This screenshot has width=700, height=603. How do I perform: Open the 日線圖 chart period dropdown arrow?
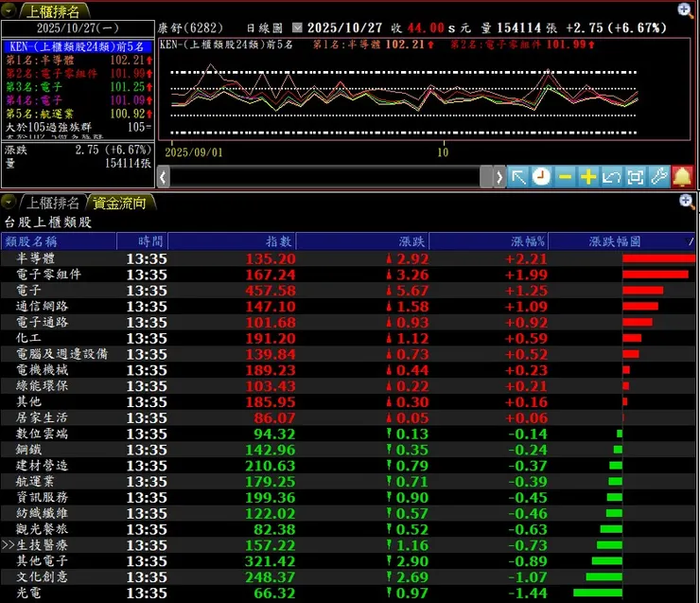pyautogui.click(x=297, y=28)
